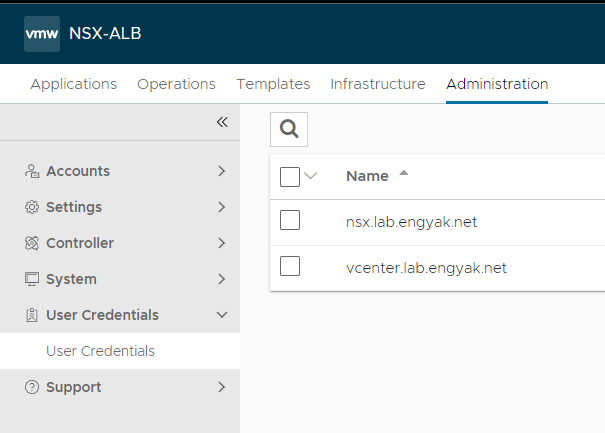Image resolution: width=605 pixels, height=433 pixels.
Task: Expand the Controller section chevron
Action: pyautogui.click(x=221, y=243)
